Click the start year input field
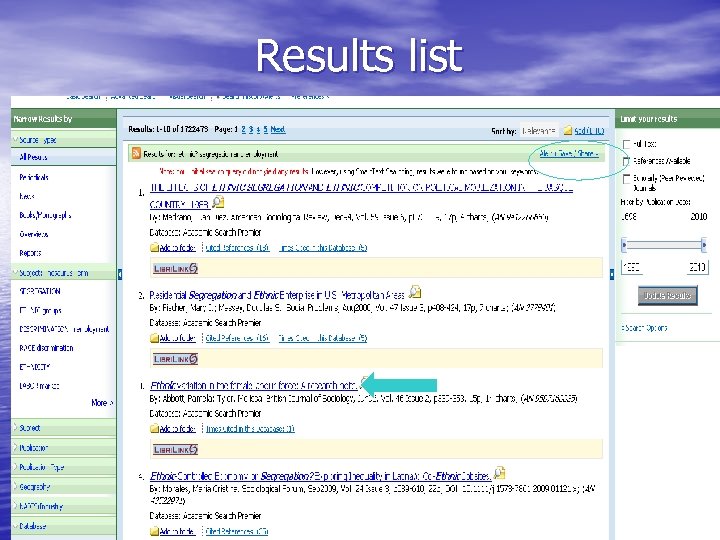Image resolution: width=720 pixels, height=540 pixels. point(632,267)
